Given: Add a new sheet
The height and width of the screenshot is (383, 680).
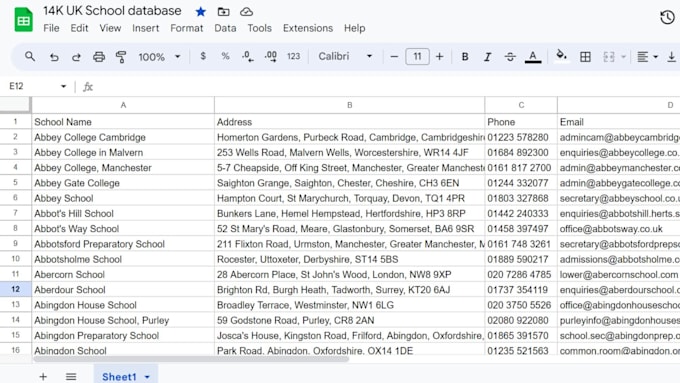Looking at the screenshot, I should pyautogui.click(x=43, y=376).
